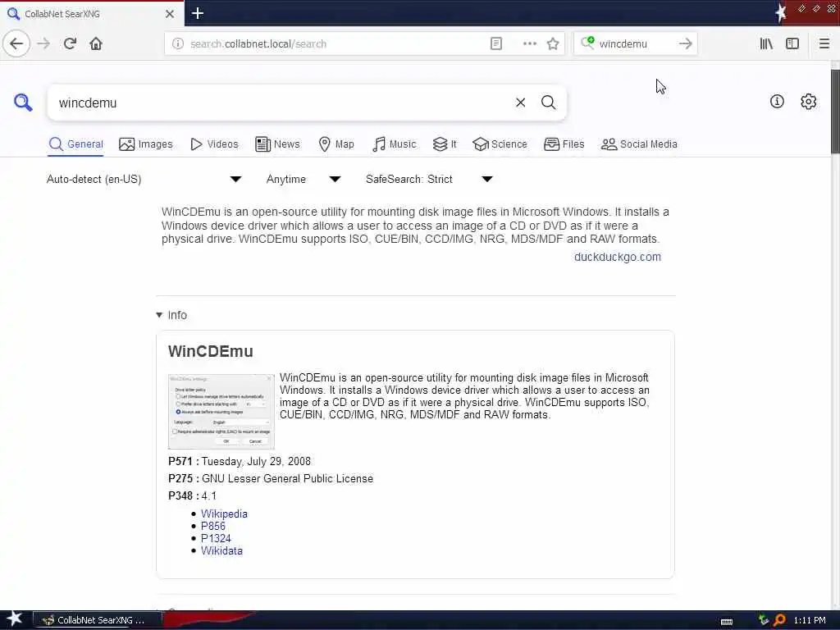
Task: Switch to the Social Media category
Action: (639, 144)
